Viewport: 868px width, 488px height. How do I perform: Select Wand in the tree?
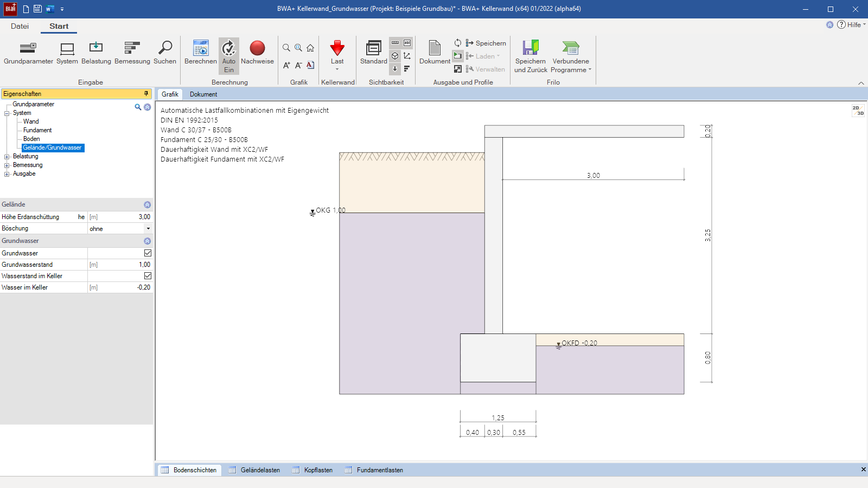click(31, 121)
